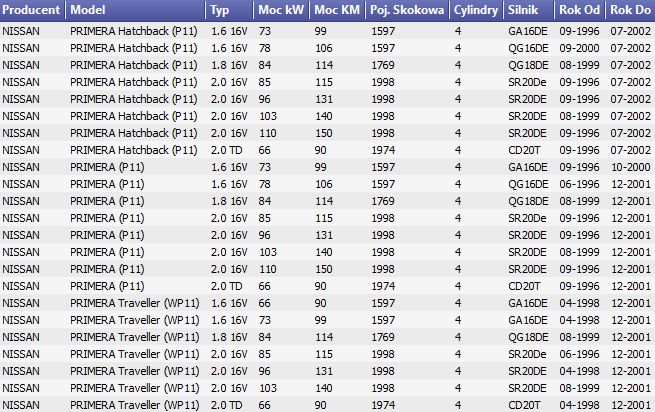Image resolution: width=655 pixels, height=412 pixels.
Task: Click 150 KM cell in PRIMERA Hatchback row
Action: (x=324, y=133)
